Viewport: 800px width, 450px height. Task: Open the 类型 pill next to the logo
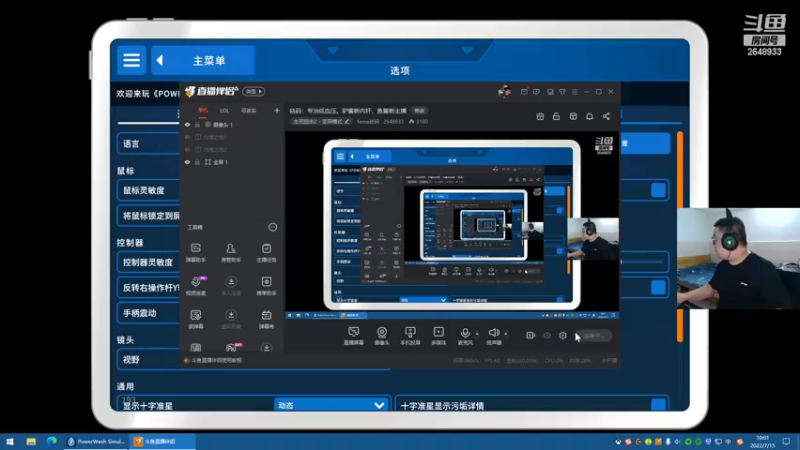click(254, 92)
